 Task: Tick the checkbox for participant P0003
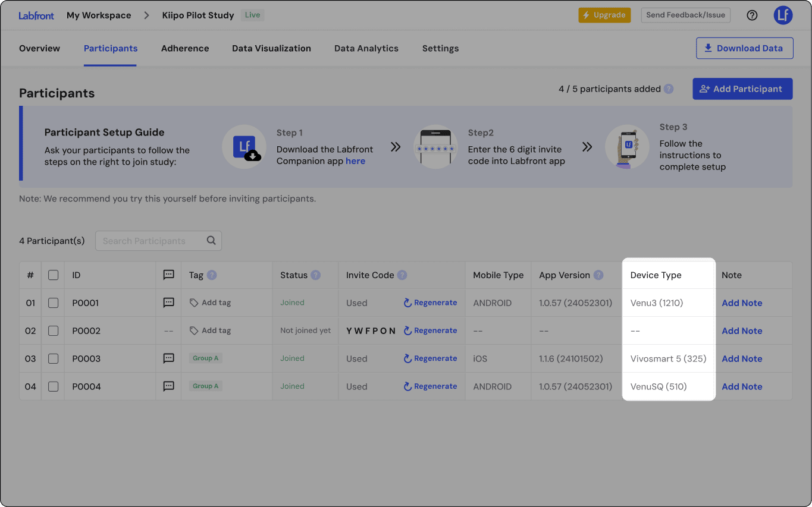pos(53,358)
